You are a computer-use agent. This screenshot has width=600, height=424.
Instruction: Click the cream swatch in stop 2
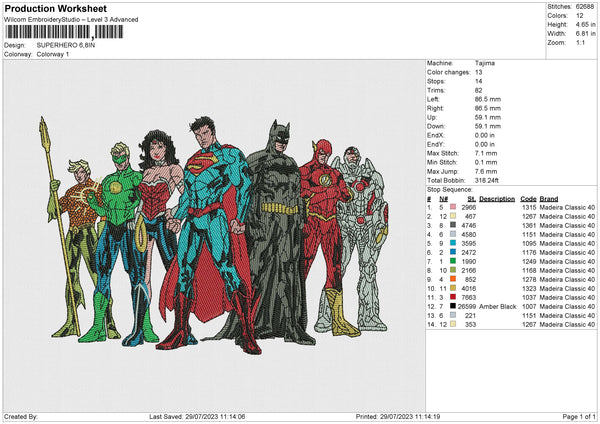[x=453, y=217]
